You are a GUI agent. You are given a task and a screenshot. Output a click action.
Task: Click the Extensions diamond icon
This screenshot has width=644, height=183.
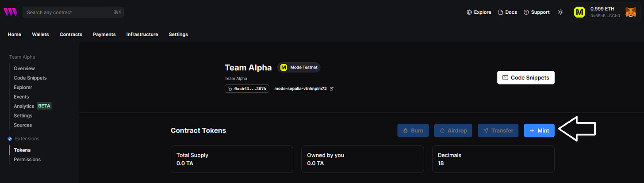coord(10,139)
